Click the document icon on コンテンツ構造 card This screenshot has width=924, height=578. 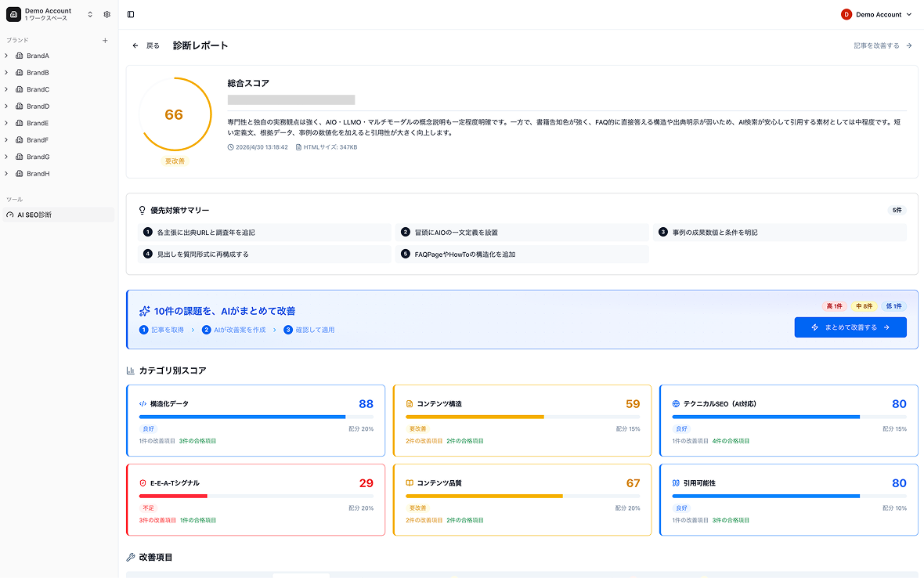pos(409,404)
